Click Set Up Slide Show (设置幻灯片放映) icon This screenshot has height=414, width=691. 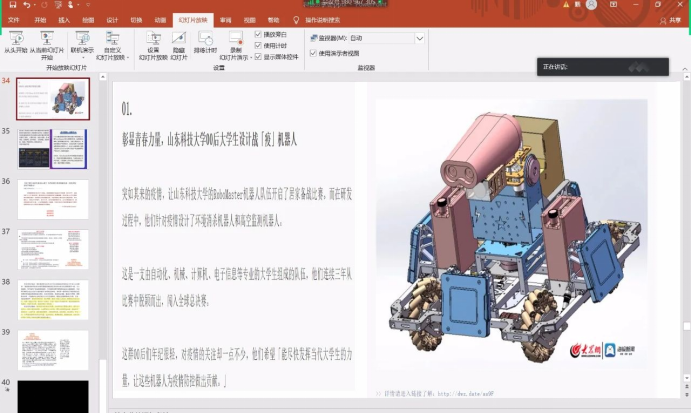tap(153, 39)
